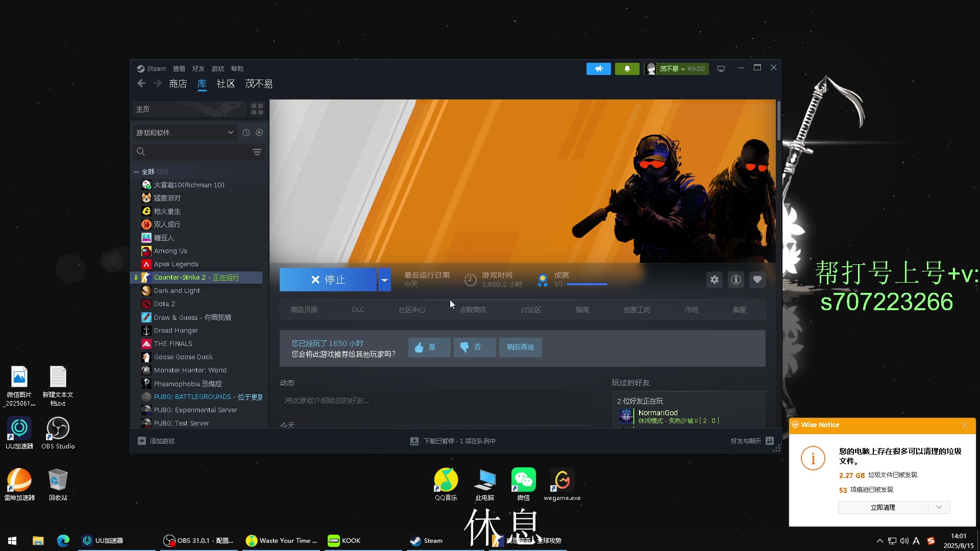Open the DLC link

[358, 310]
